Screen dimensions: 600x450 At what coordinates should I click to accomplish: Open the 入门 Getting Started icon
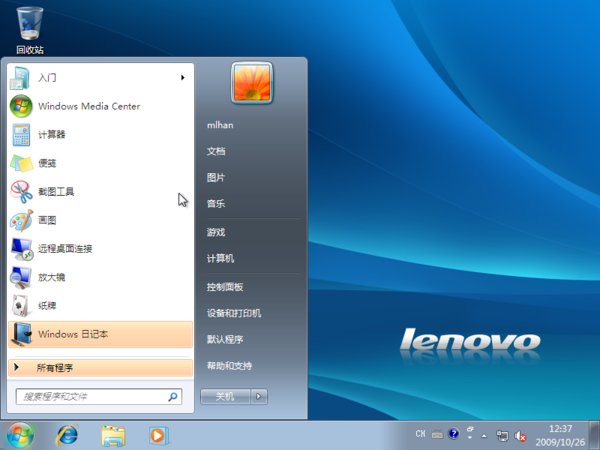(21, 78)
